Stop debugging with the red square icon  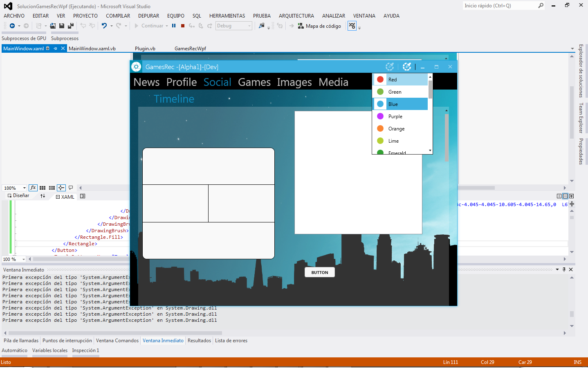(183, 26)
